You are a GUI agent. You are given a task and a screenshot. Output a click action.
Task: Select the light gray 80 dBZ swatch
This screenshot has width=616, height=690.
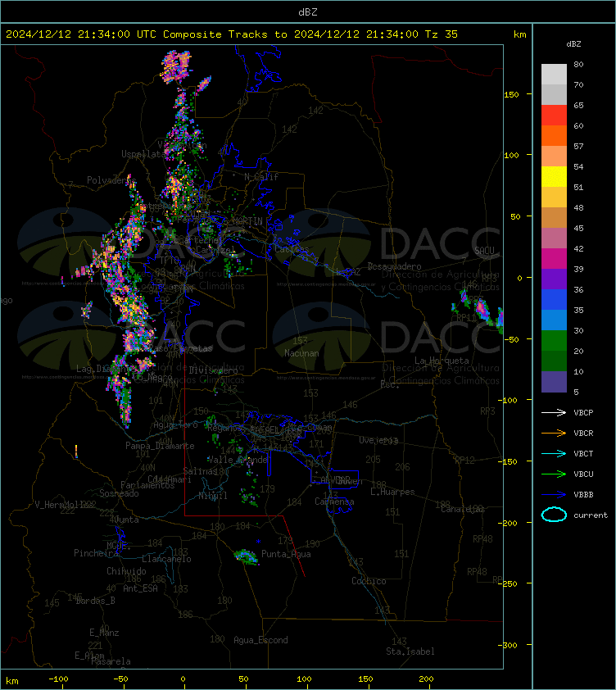click(554, 74)
